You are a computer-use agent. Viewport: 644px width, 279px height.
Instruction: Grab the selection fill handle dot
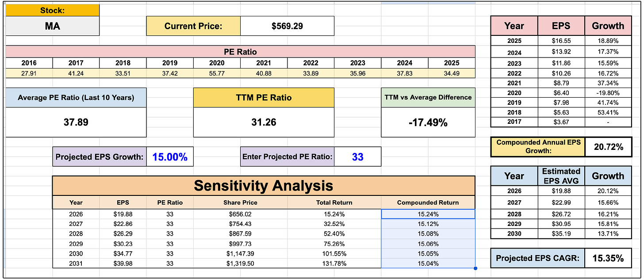point(475,268)
